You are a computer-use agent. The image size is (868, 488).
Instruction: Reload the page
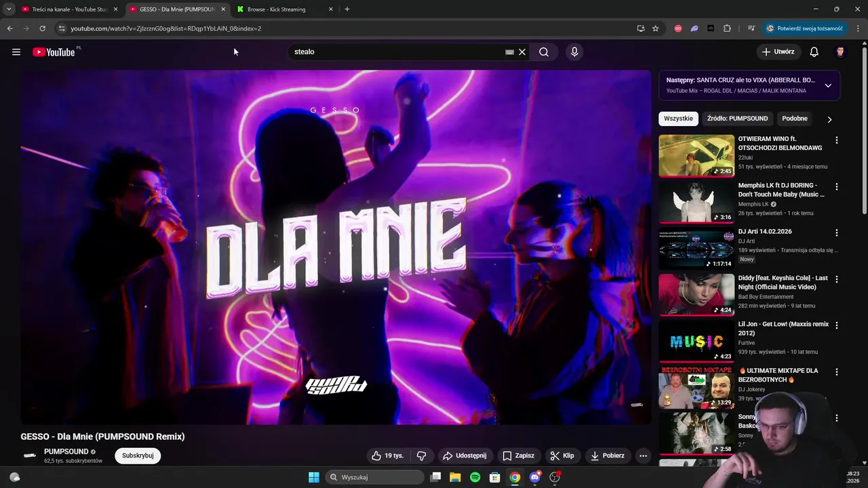42,28
